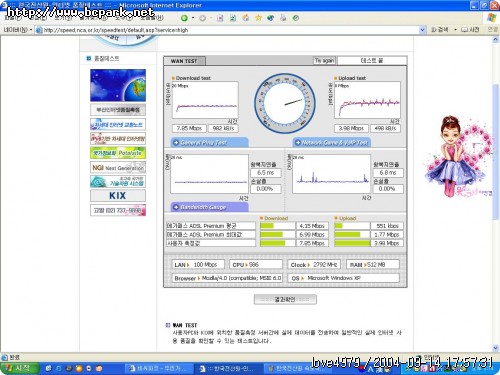
Task: Click the Try again button
Action: click(324, 61)
